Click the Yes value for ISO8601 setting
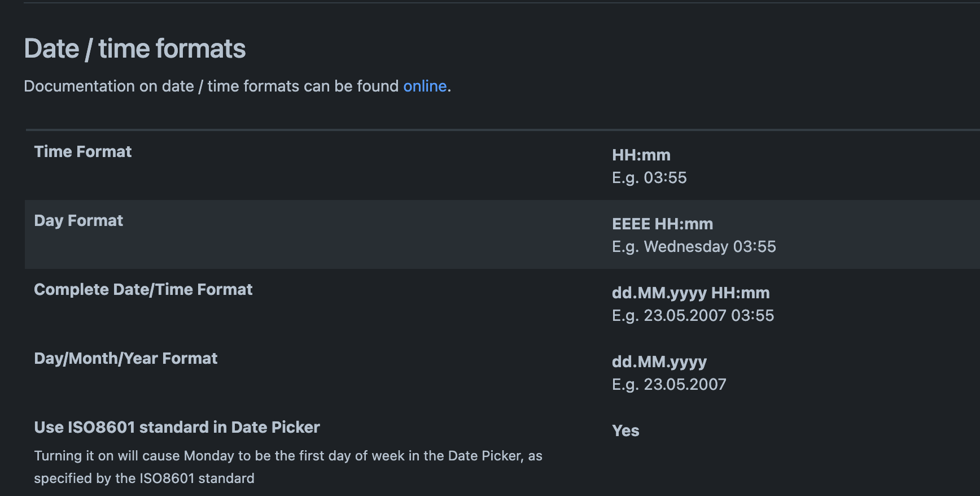Image resolution: width=980 pixels, height=496 pixels. [x=625, y=430]
